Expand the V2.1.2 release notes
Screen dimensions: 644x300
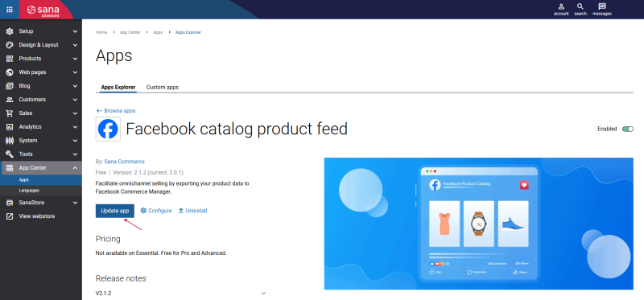(264, 294)
